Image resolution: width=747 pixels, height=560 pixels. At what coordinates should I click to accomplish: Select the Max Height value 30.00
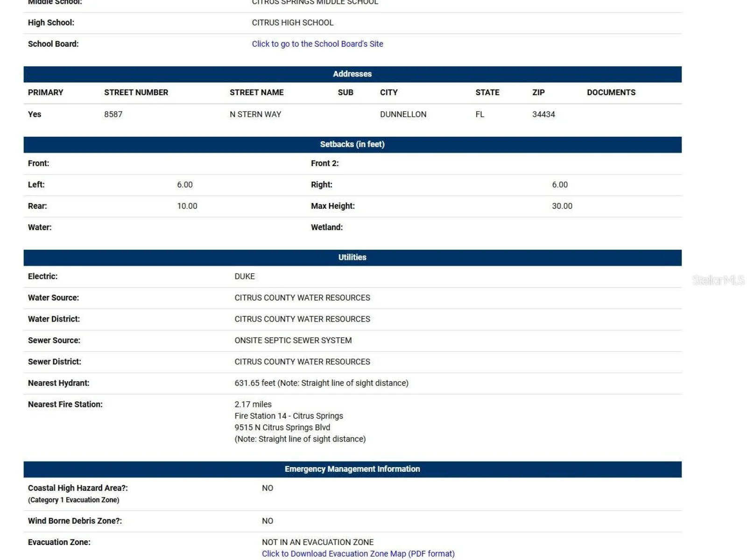click(x=562, y=206)
